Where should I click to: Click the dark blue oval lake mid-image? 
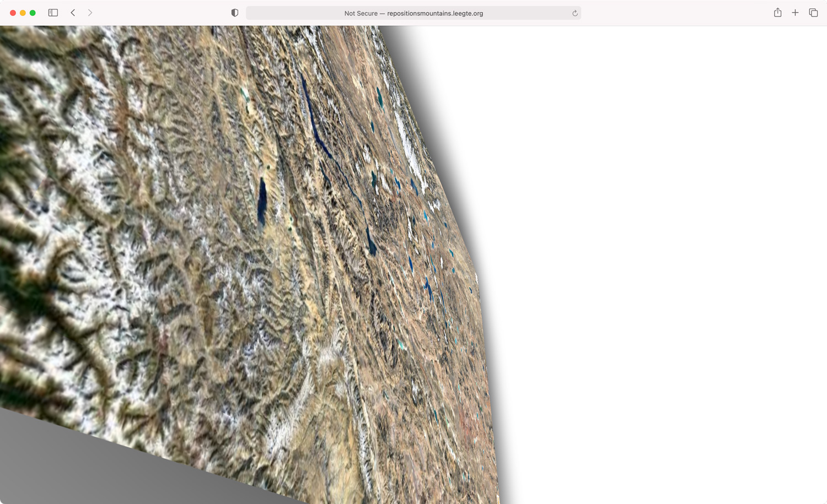[262, 201]
